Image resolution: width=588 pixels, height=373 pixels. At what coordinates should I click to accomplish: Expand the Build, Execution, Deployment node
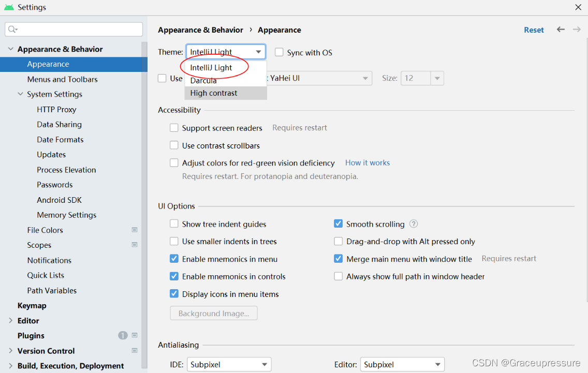coord(10,366)
